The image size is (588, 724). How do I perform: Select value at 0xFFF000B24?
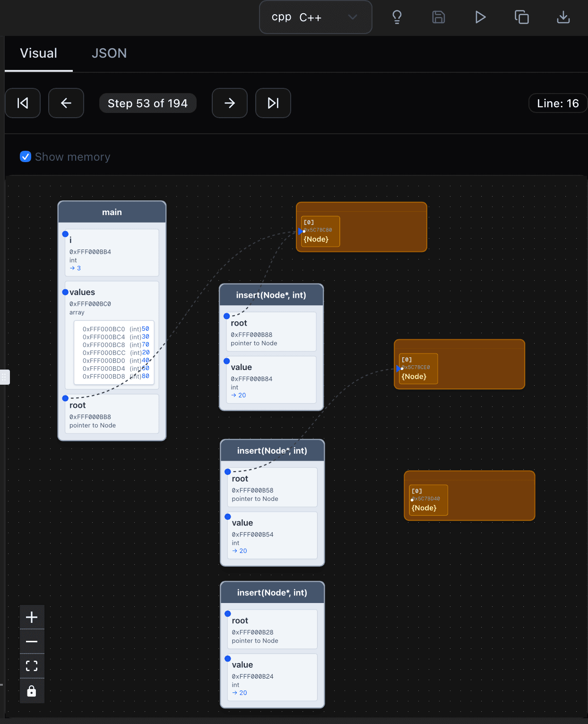coord(272,677)
